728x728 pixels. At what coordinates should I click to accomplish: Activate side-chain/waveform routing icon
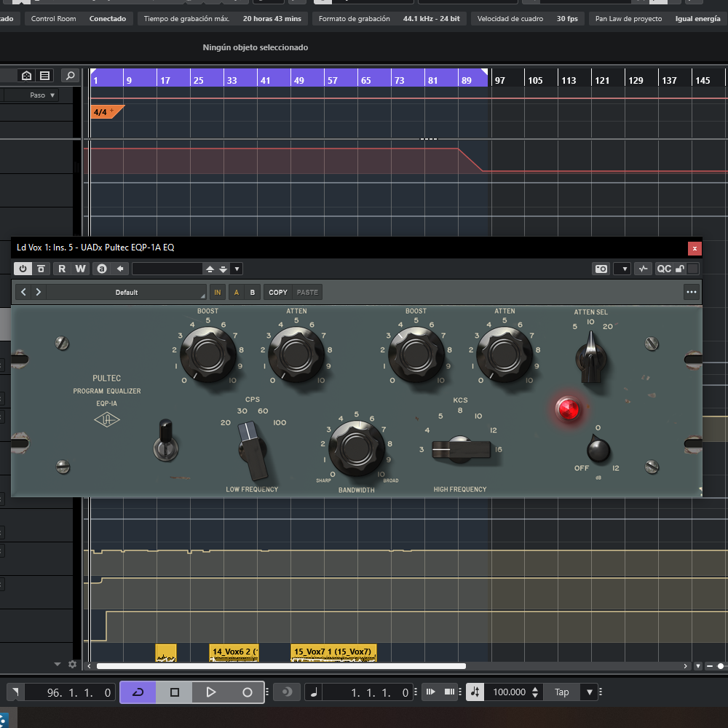[x=643, y=269]
